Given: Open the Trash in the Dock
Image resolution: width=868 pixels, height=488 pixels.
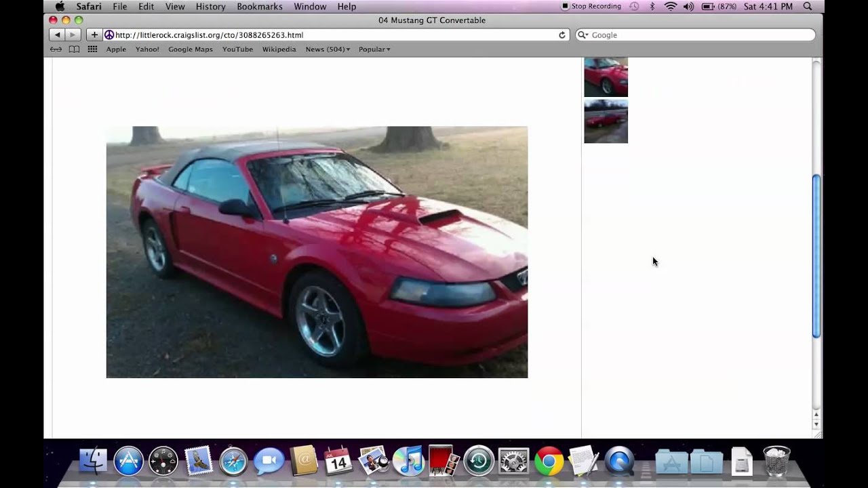Looking at the screenshot, I should pyautogui.click(x=776, y=462).
